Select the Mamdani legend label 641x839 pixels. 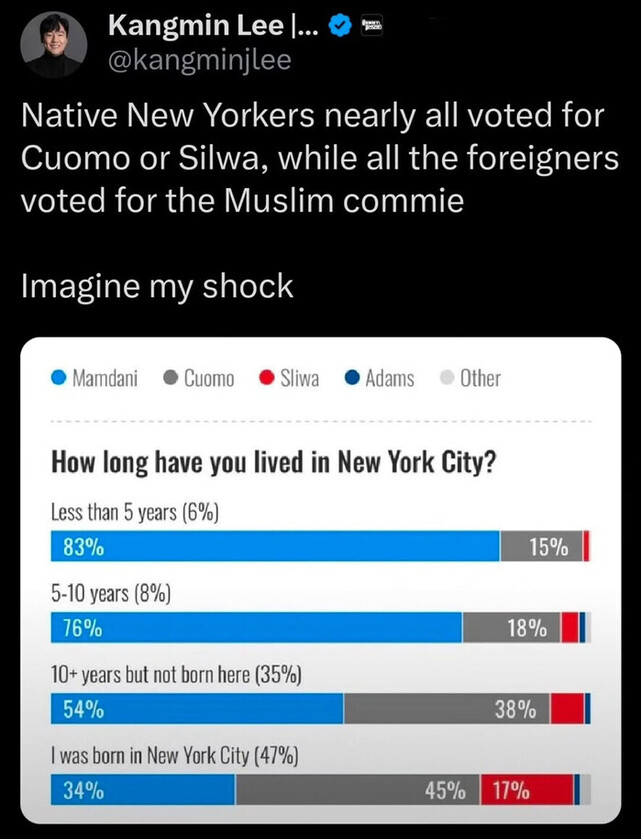click(105, 378)
